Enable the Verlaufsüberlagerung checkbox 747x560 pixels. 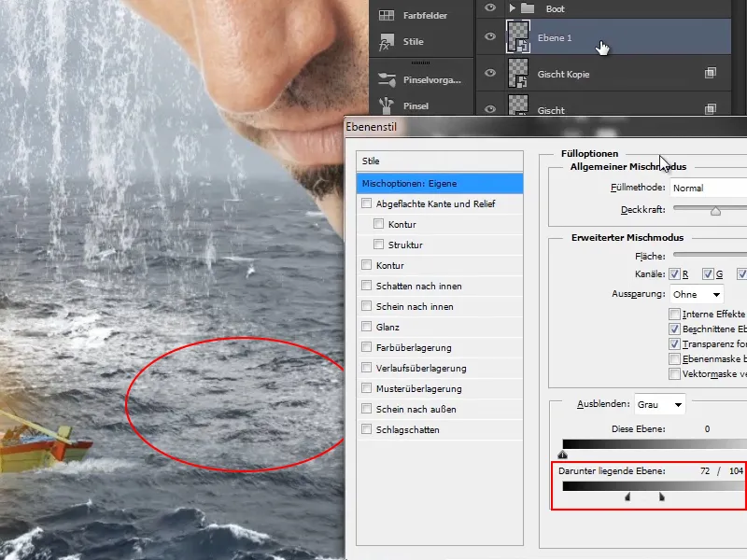366,368
